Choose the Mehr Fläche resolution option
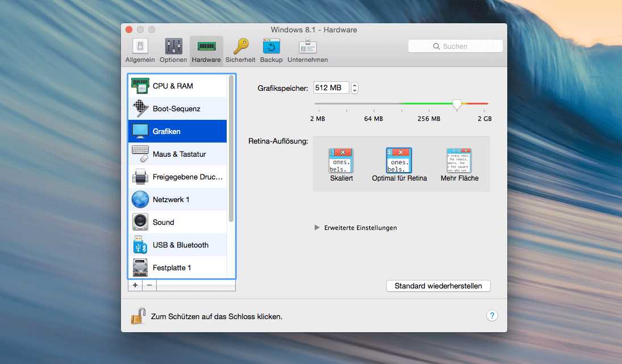This screenshot has width=622, height=364. pos(460,165)
